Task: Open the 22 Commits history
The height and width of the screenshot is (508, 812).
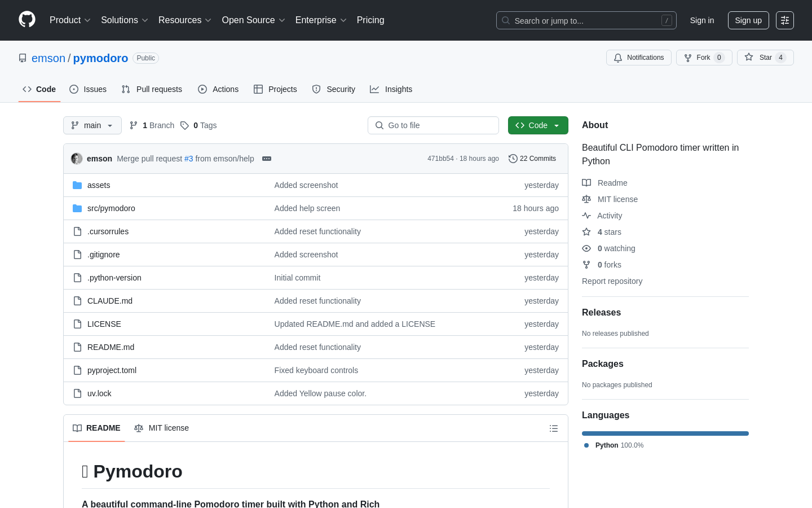Action: click(x=532, y=159)
